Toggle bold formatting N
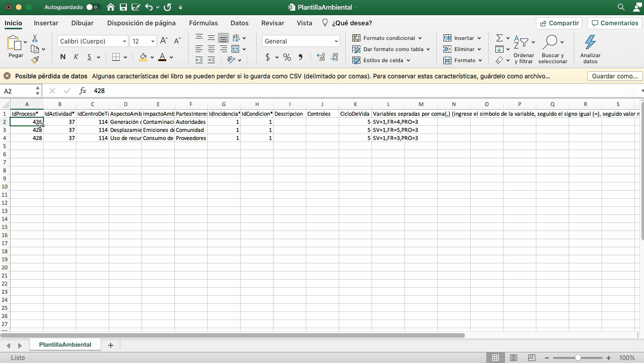Image resolution: width=644 pixels, height=363 pixels. [x=63, y=57]
